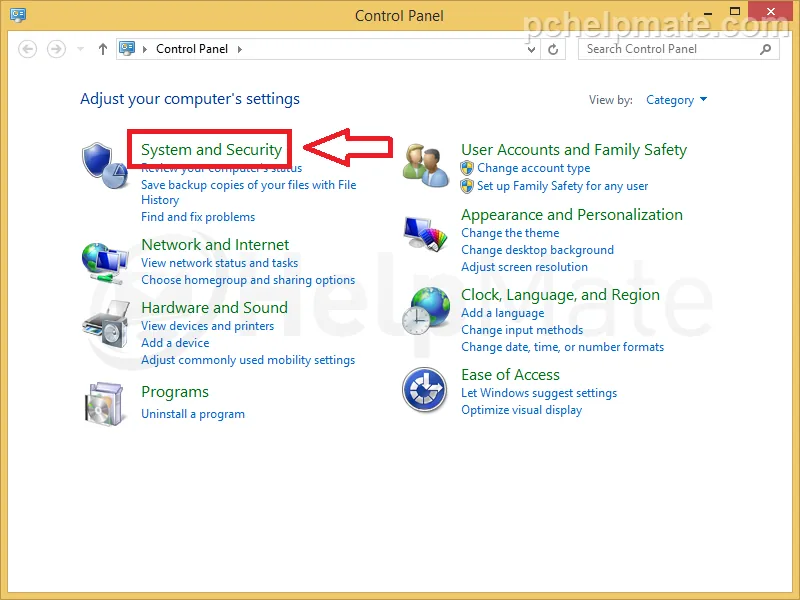
Task: Click Optimize visual display link
Action: coord(521,410)
